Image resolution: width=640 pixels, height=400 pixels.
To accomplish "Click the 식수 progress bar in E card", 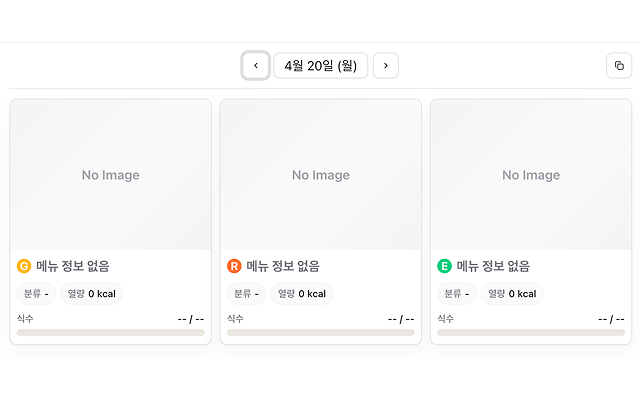I will [x=531, y=333].
